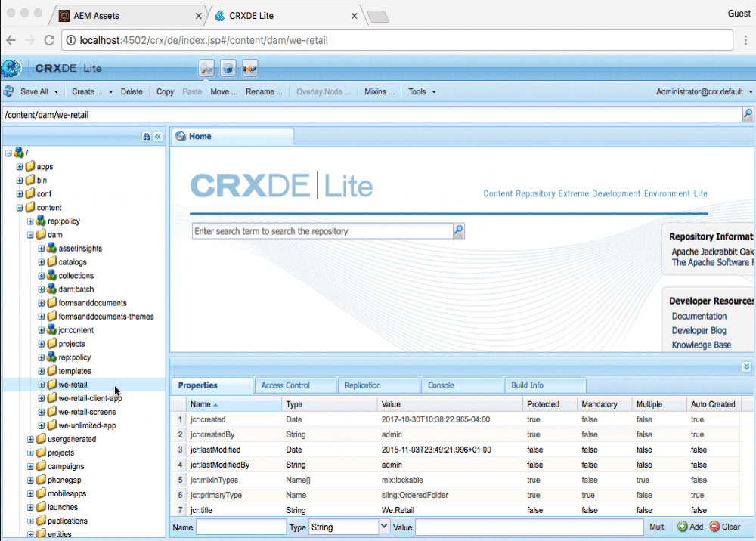Switch to the Replication tab
Screen dimensions: 756x541
(x=379, y=385)
